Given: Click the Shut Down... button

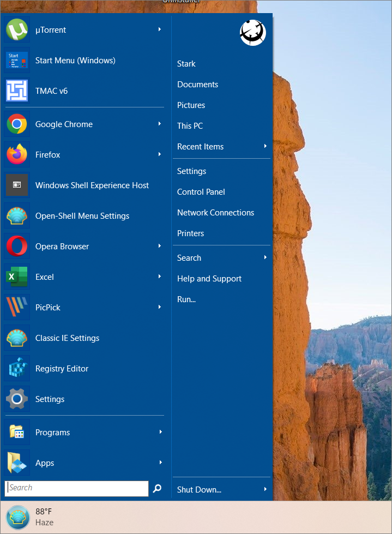Looking at the screenshot, I should pos(199,490).
